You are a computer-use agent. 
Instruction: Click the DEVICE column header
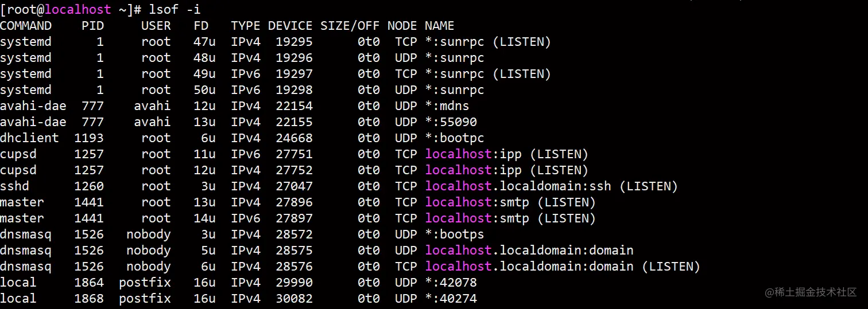290,26
